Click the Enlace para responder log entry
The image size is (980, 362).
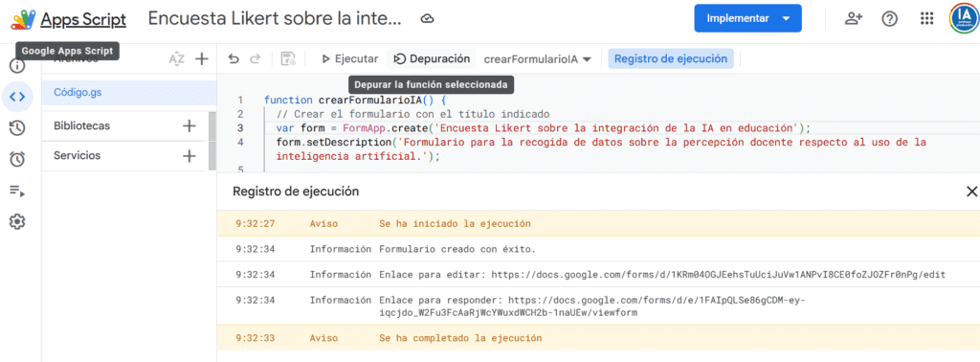[x=598, y=306]
